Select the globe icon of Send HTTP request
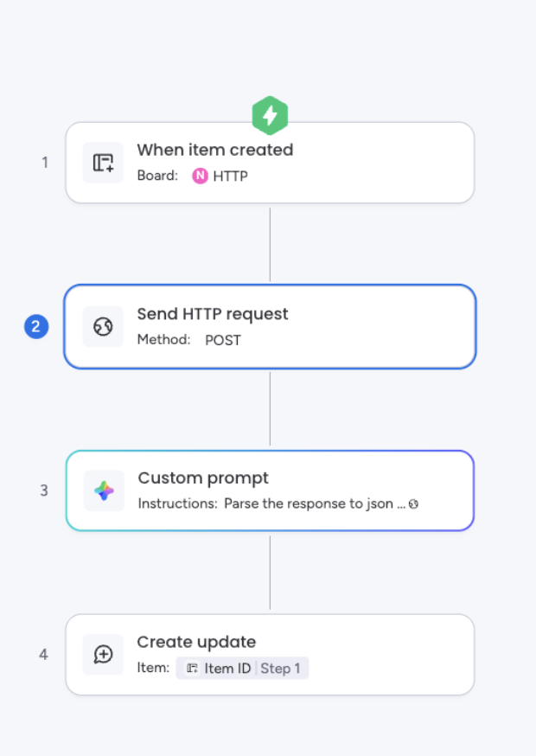This screenshot has width=536, height=756. point(103,326)
